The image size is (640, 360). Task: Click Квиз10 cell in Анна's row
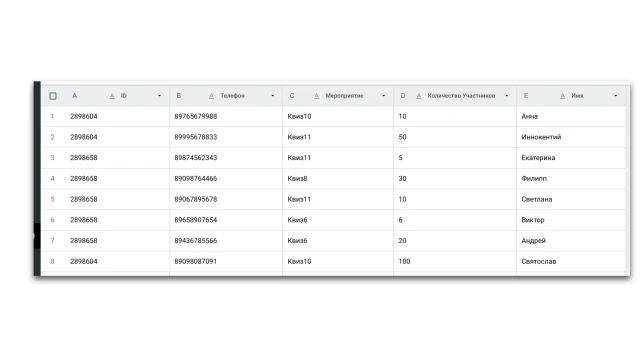(338, 117)
